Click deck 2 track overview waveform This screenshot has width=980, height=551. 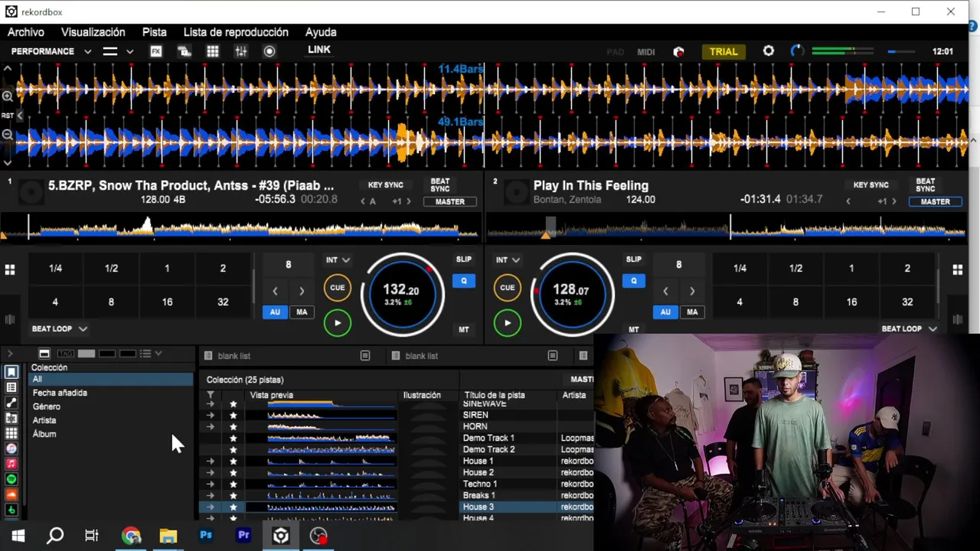[x=726, y=227]
